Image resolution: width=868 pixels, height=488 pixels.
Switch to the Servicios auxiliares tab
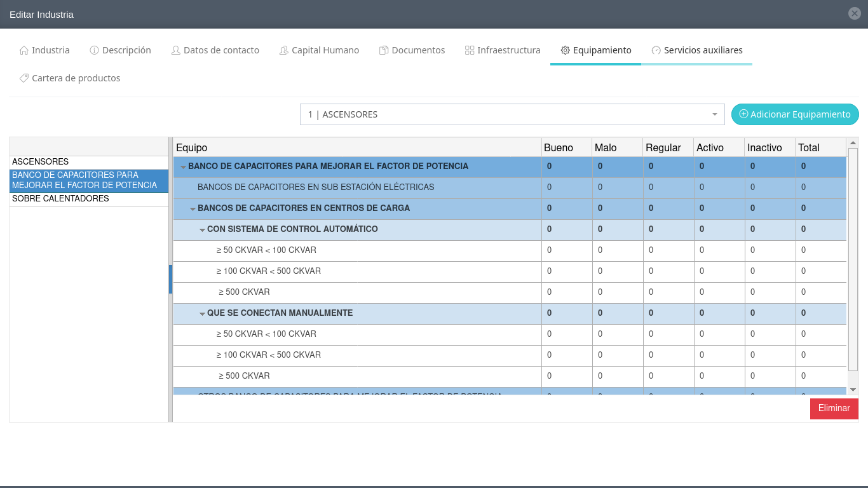[x=703, y=50]
